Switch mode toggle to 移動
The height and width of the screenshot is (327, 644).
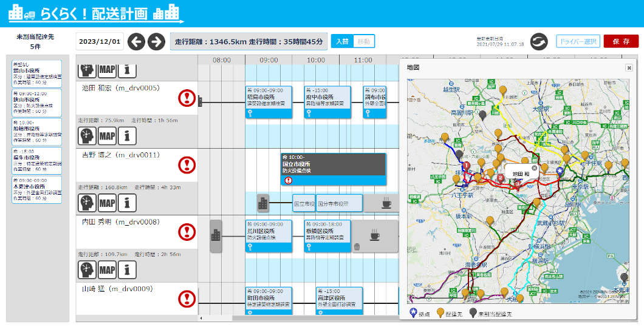[x=363, y=41]
